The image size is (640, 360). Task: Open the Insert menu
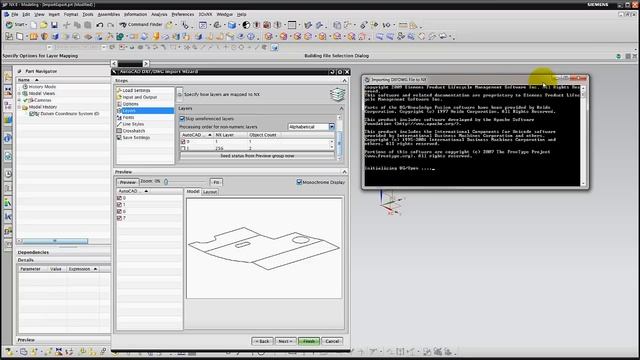tap(54, 14)
